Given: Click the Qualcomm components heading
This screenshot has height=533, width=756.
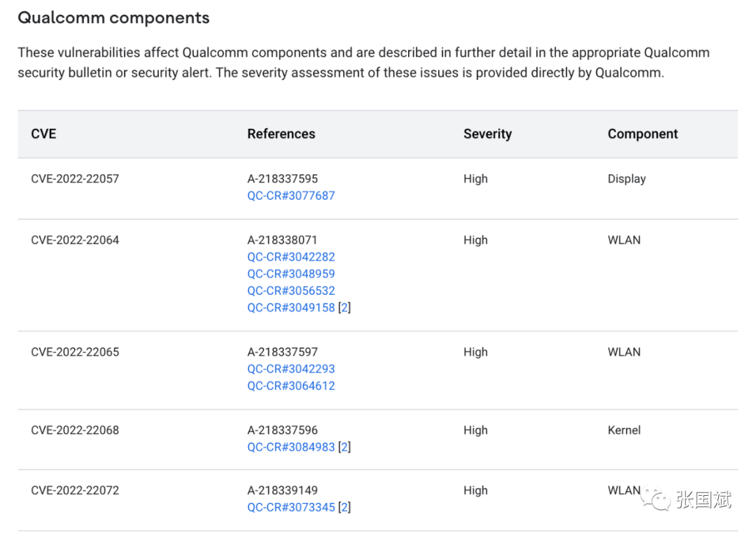Looking at the screenshot, I should click(113, 18).
